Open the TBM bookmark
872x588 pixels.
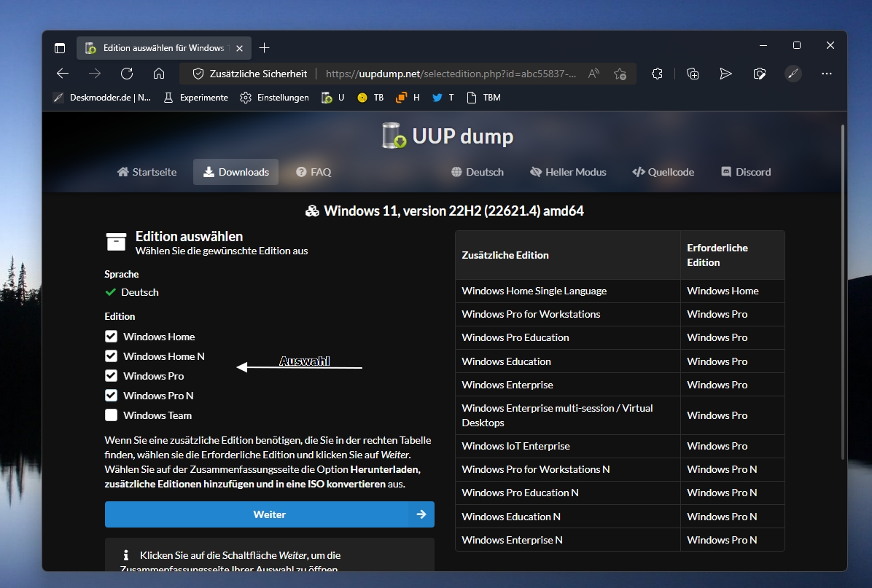pos(484,97)
